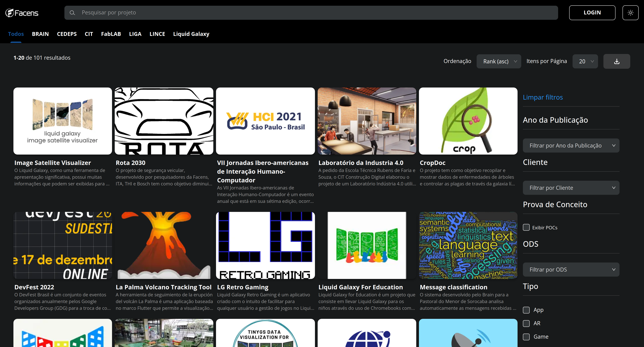Open the items per page dropdown showing 20
The width and height of the screenshot is (644, 347).
(x=585, y=62)
